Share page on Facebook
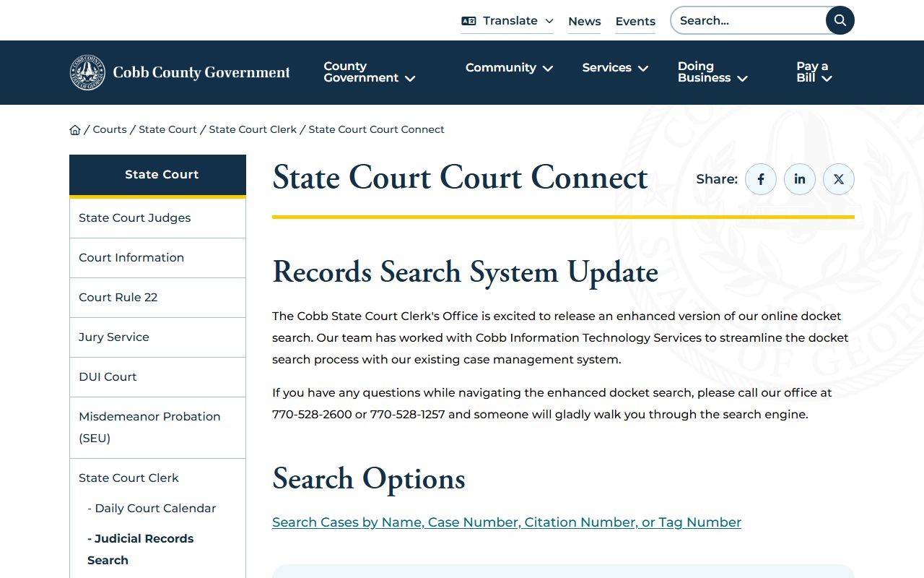Screen dimensions: 924x578 [x=761, y=179]
